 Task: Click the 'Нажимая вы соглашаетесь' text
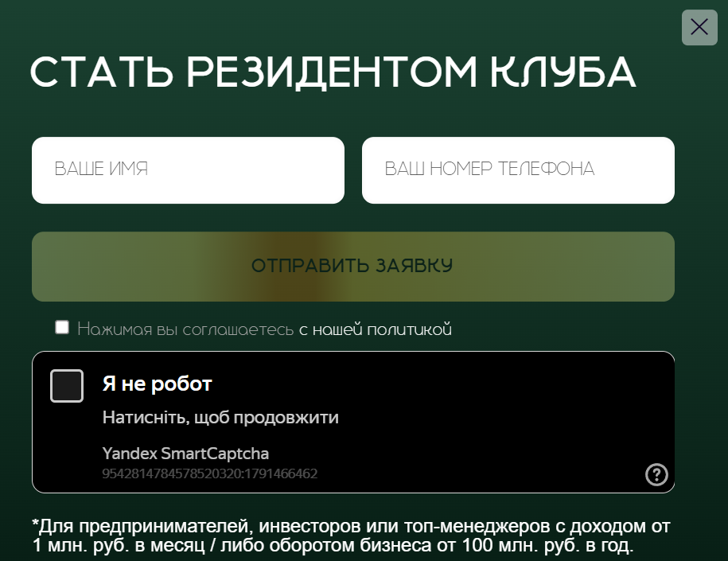[x=185, y=329]
